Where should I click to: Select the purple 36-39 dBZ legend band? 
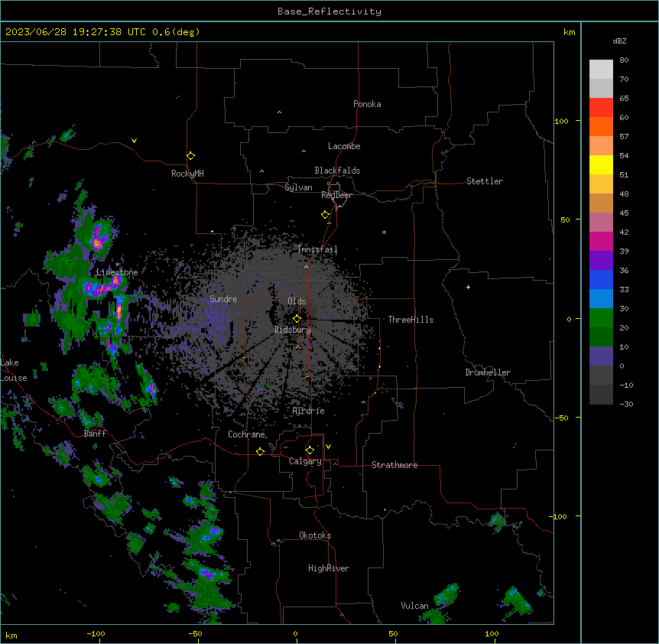[601, 261]
